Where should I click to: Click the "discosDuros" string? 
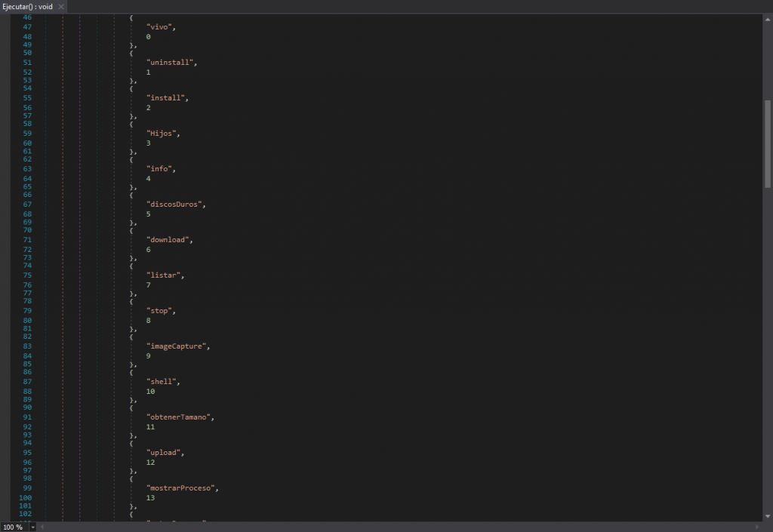tap(175, 204)
